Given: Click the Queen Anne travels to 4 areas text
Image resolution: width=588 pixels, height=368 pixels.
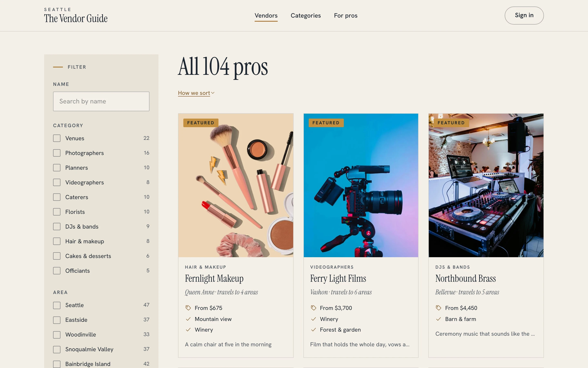Looking at the screenshot, I should coord(221,292).
